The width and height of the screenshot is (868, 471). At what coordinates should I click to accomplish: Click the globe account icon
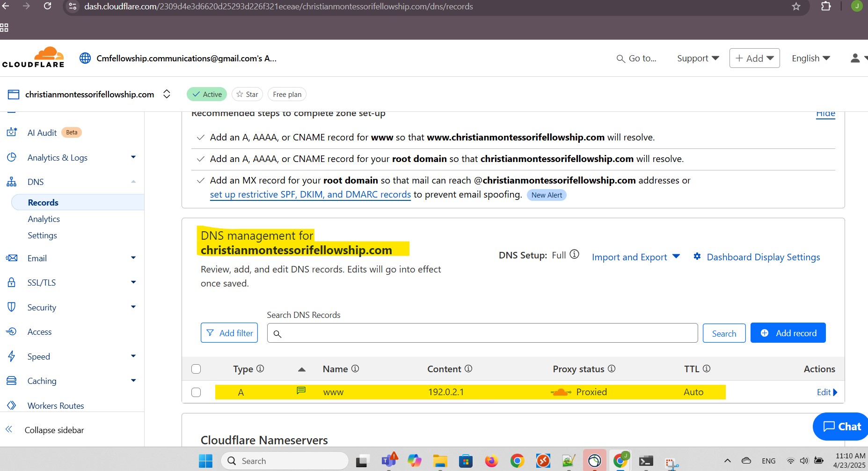click(85, 58)
